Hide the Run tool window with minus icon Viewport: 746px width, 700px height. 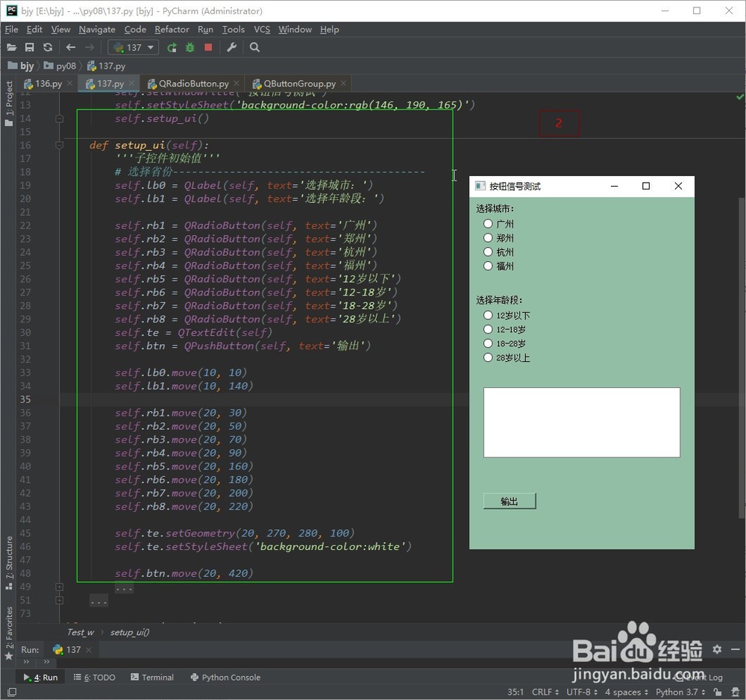735,649
